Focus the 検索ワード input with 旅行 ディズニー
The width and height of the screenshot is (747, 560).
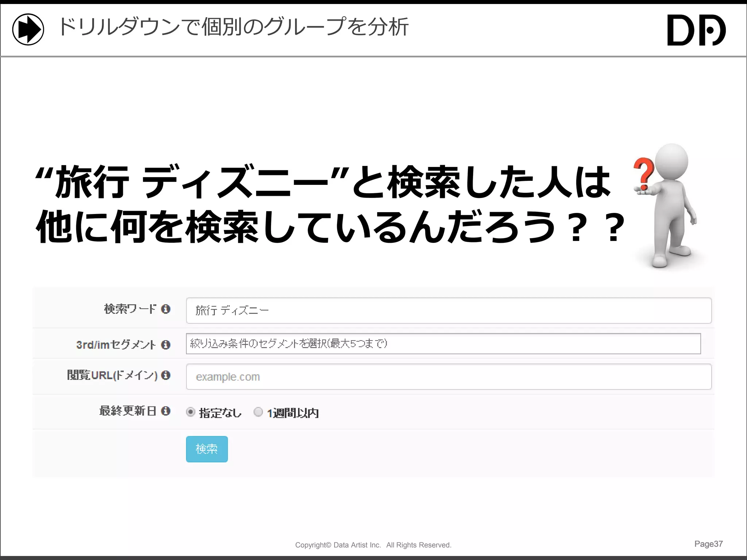(449, 311)
